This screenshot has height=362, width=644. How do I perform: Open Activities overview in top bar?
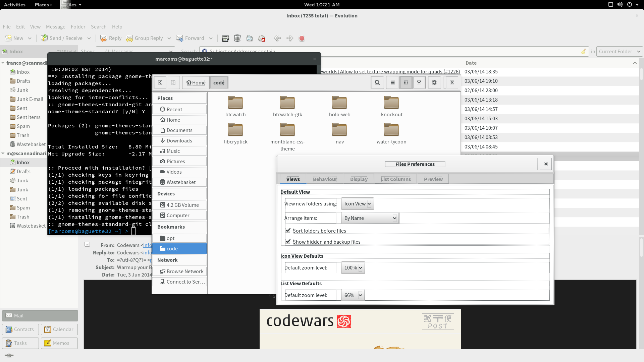point(15,4)
